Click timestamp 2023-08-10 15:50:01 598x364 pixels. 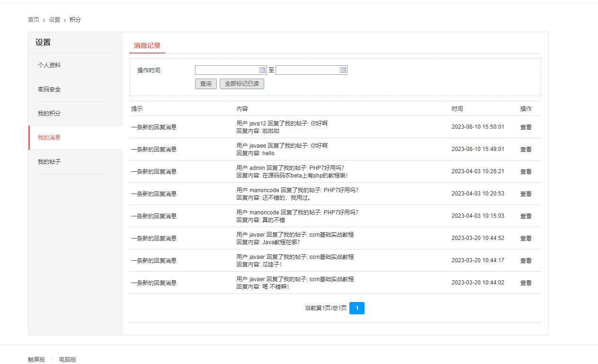478,127
